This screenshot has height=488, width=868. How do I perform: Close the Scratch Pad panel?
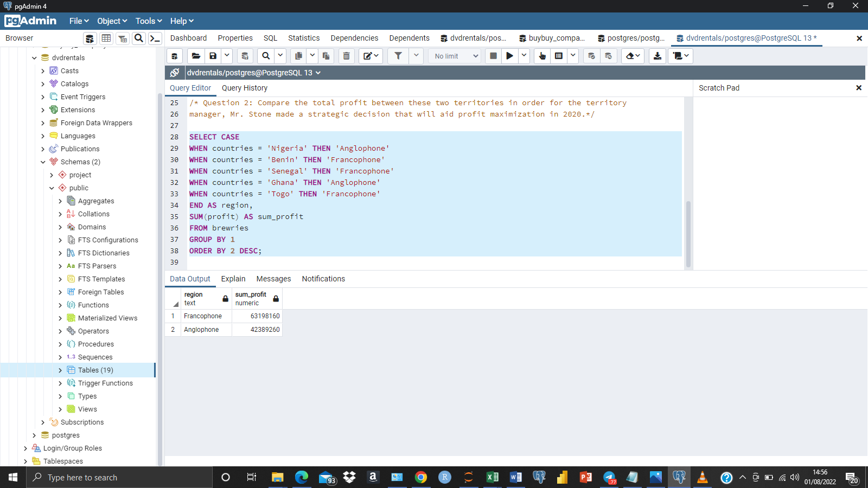[859, 87]
